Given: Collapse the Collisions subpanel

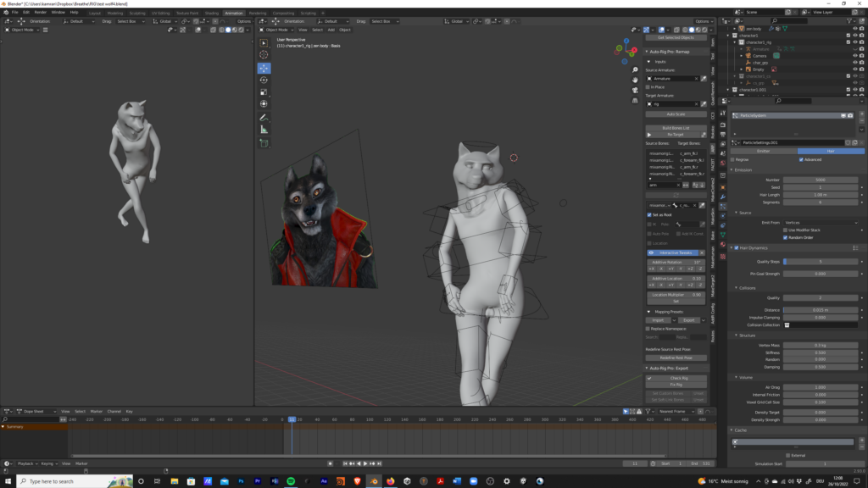Looking at the screenshot, I should (737, 288).
